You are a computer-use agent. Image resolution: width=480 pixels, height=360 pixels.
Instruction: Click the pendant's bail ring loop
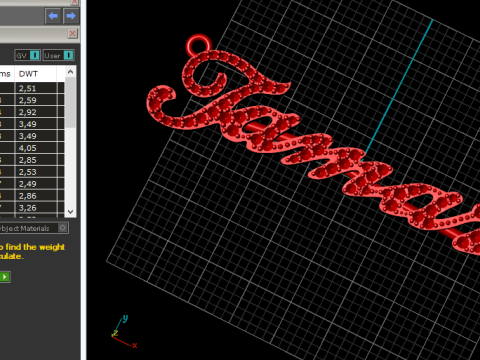(x=199, y=45)
